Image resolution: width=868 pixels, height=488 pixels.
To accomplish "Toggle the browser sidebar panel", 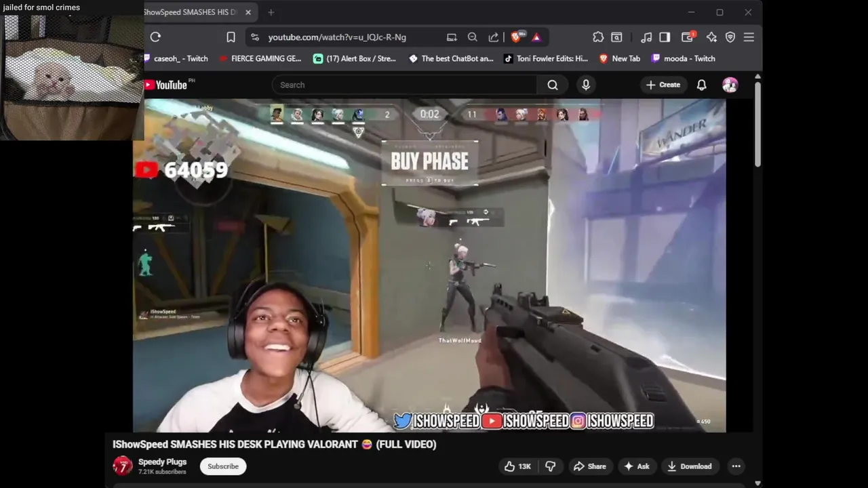I will pos(665,37).
